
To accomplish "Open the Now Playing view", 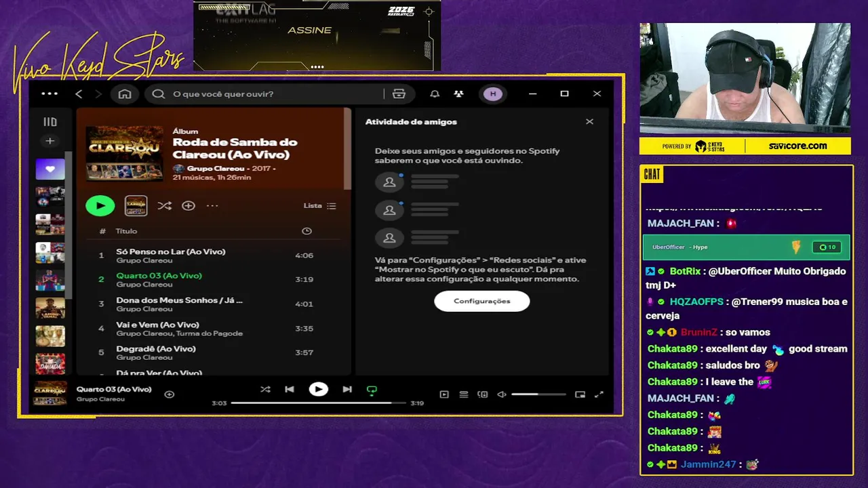I will pos(444,394).
